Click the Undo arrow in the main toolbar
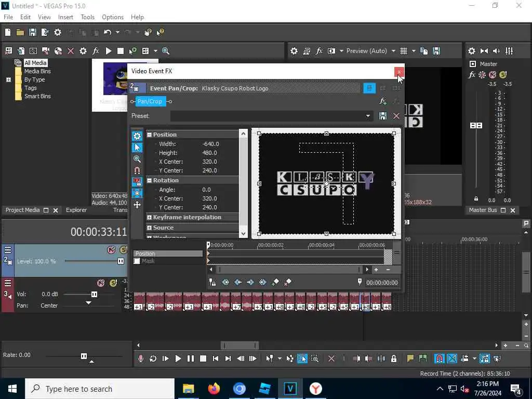The image size is (532, 399). click(108, 32)
